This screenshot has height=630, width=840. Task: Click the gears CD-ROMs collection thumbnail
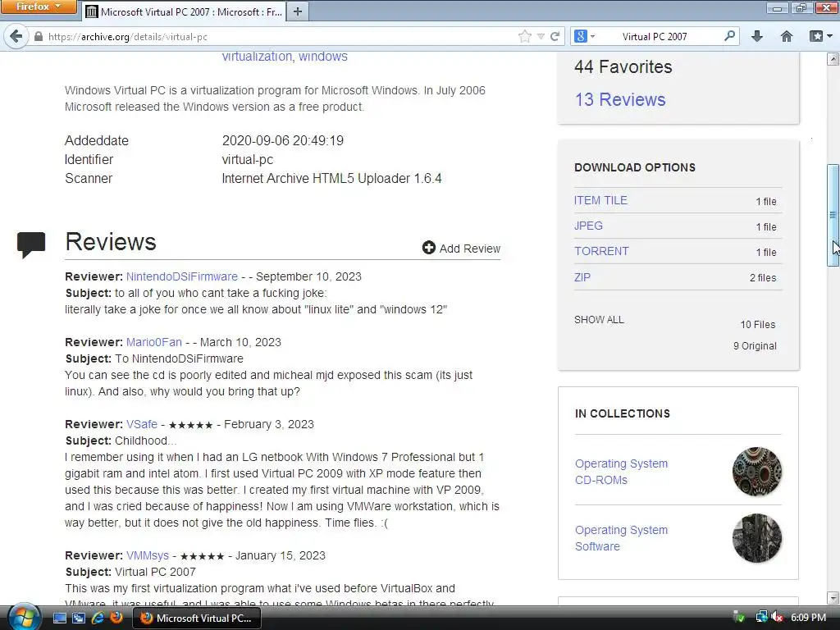point(757,472)
